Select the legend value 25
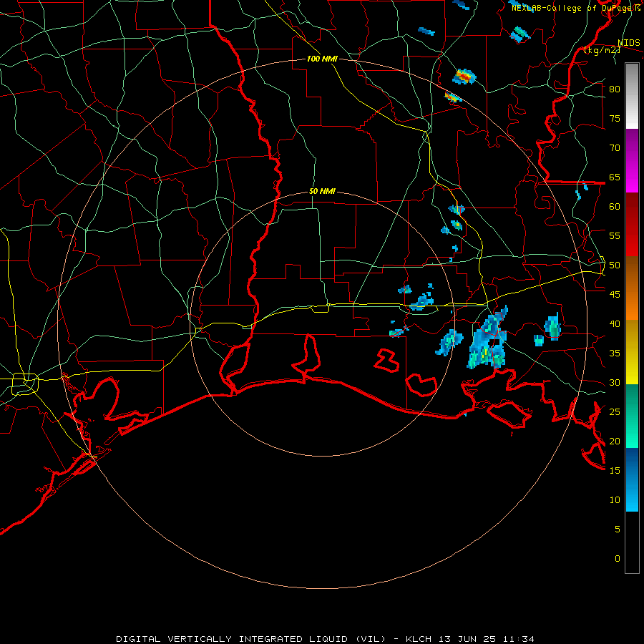The width and height of the screenshot is (644, 644). (615, 412)
